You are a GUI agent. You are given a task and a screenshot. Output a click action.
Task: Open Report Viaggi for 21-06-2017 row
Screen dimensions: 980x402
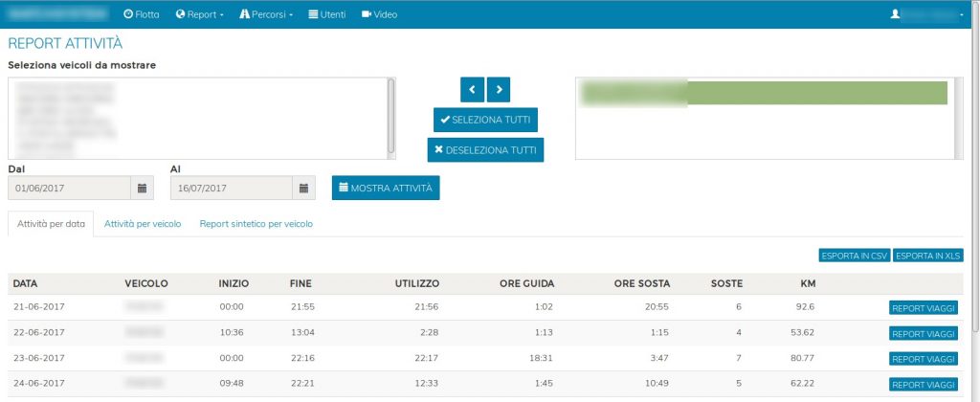[x=923, y=308]
